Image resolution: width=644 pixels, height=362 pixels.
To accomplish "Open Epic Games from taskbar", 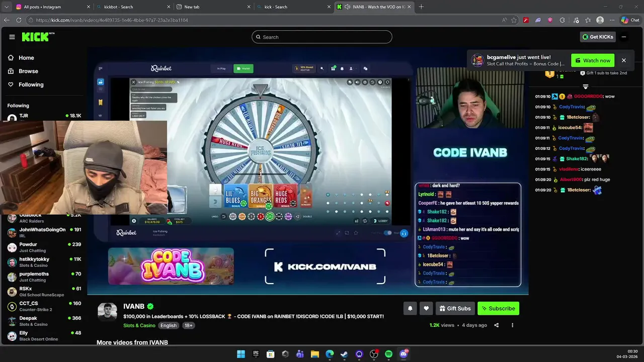I will [256, 354].
